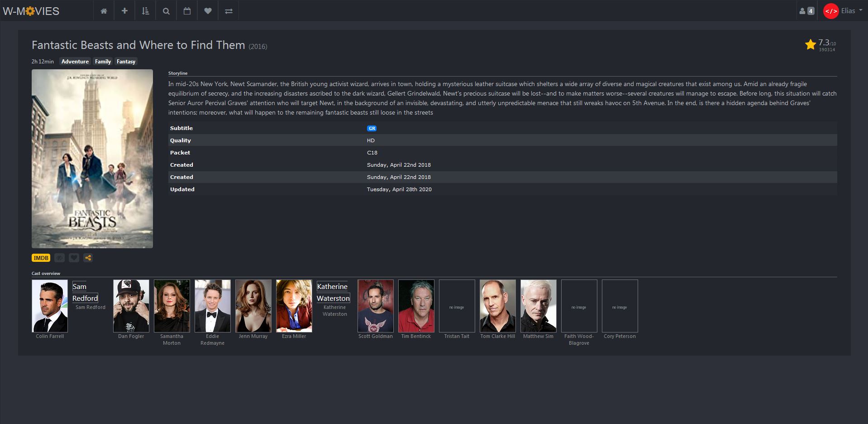Open the search magnifier icon
Viewport: 868px width, 424px height.
[166, 11]
